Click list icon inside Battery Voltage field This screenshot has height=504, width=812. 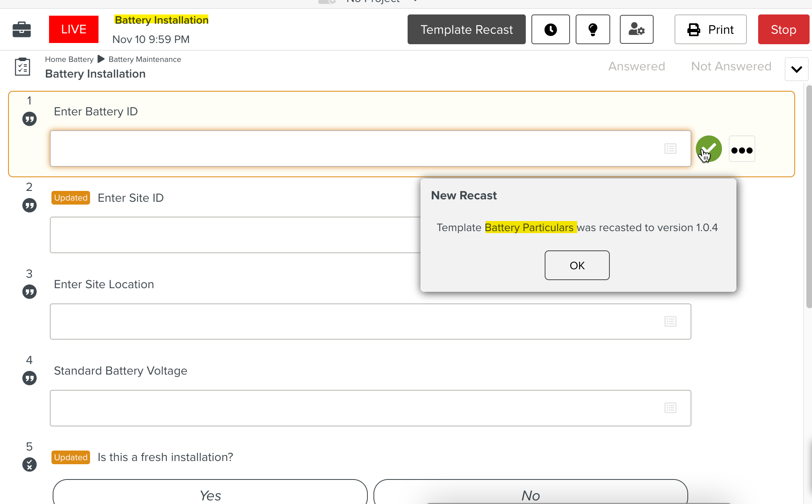pyautogui.click(x=670, y=408)
